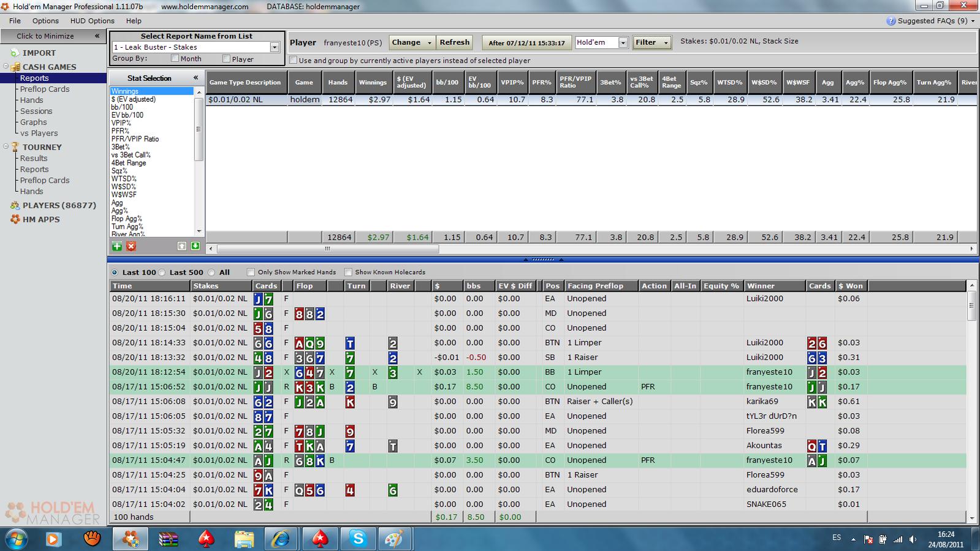Enable Show Known Holecards checkbox

click(348, 272)
